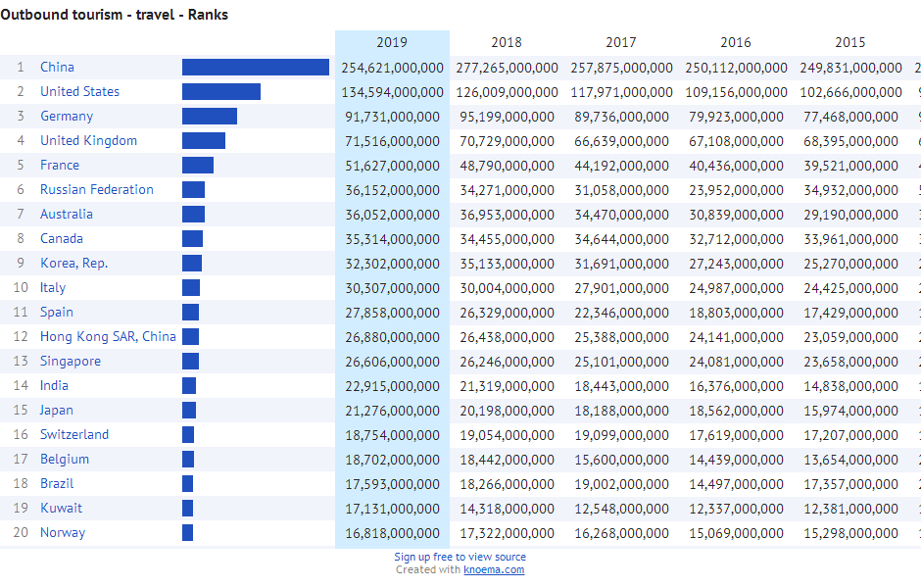Open the India country link

click(54, 385)
